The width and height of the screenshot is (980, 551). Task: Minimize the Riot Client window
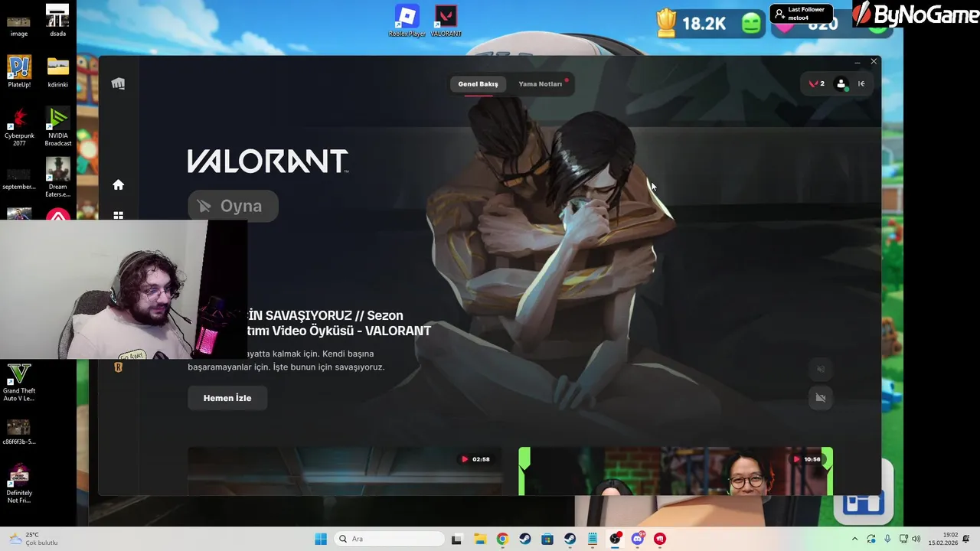pyautogui.click(x=857, y=62)
